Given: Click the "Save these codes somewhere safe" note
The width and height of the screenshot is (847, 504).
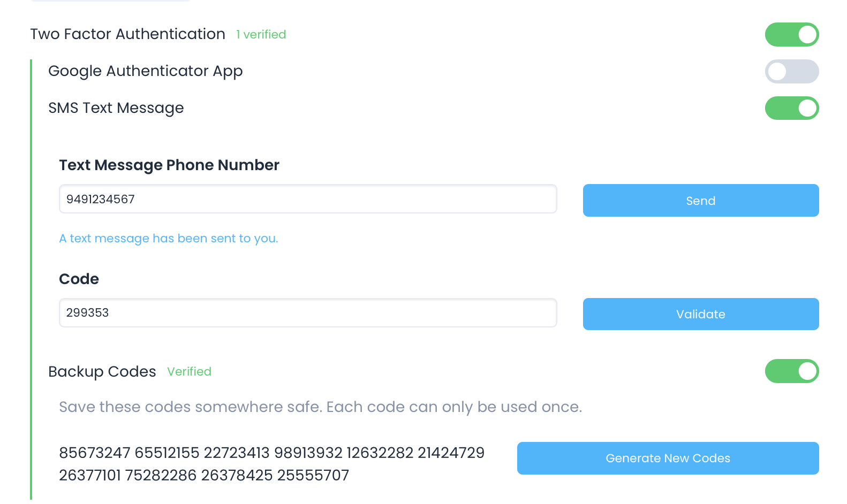Looking at the screenshot, I should point(320,407).
